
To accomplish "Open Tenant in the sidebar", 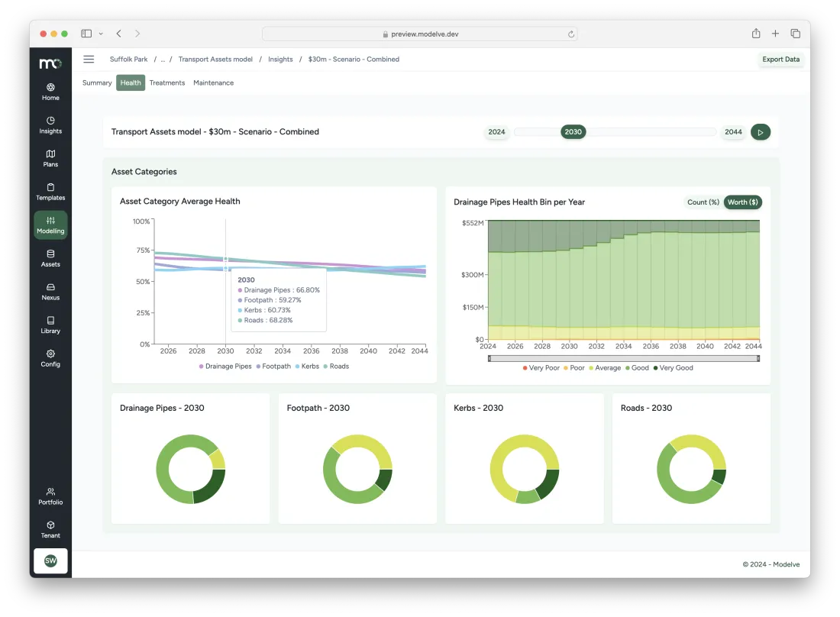I will (x=50, y=529).
